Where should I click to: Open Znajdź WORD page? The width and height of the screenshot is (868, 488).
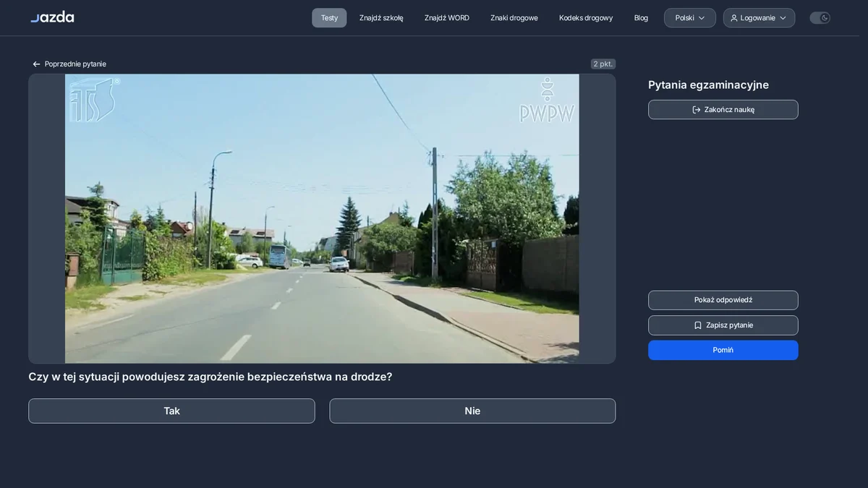click(447, 18)
